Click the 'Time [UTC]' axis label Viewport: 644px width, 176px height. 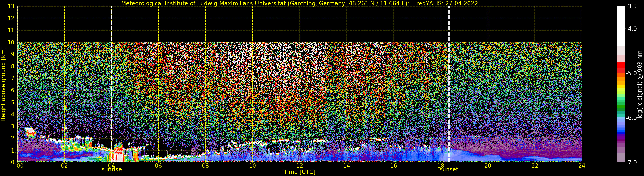pyautogui.click(x=300, y=172)
